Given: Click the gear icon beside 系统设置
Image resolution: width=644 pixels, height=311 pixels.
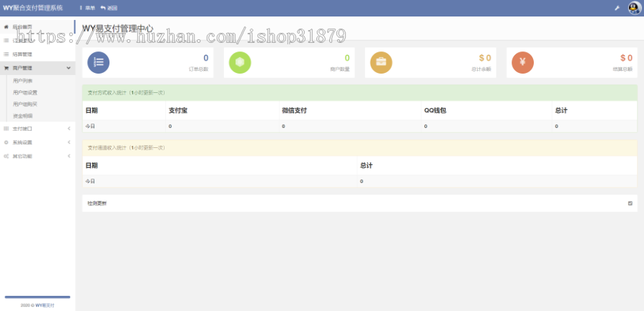Looking at the screenshot, I should pos(6,142).
